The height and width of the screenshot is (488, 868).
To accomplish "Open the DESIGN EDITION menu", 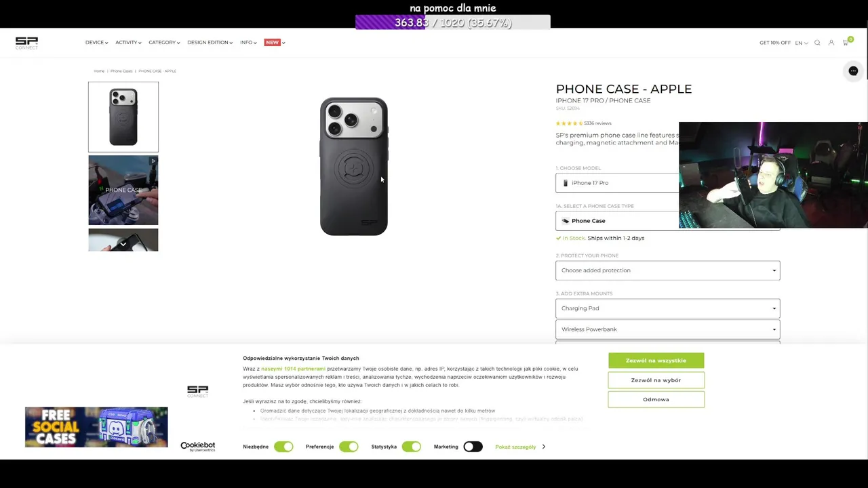I will point(210,43).
